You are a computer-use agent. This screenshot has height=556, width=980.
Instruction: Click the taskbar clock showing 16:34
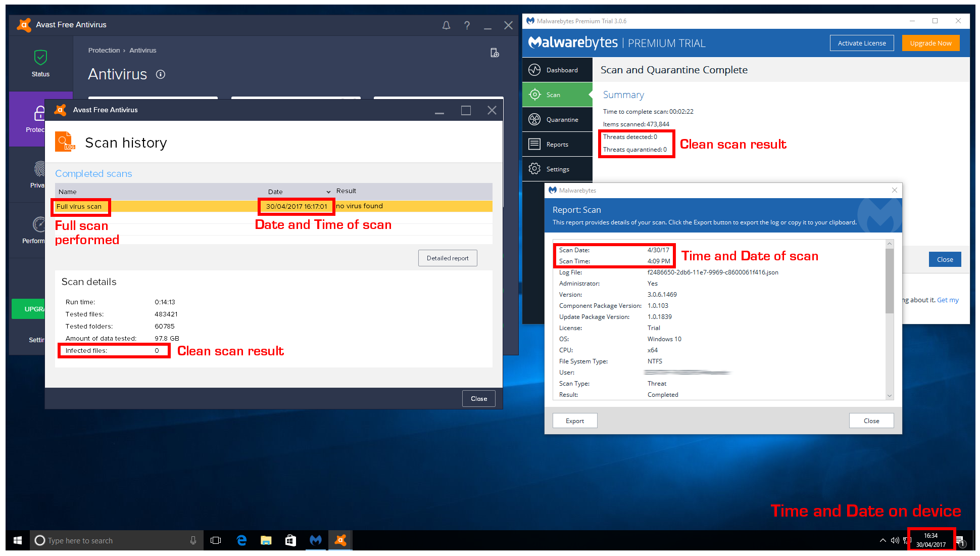click(x=930, y=540)
